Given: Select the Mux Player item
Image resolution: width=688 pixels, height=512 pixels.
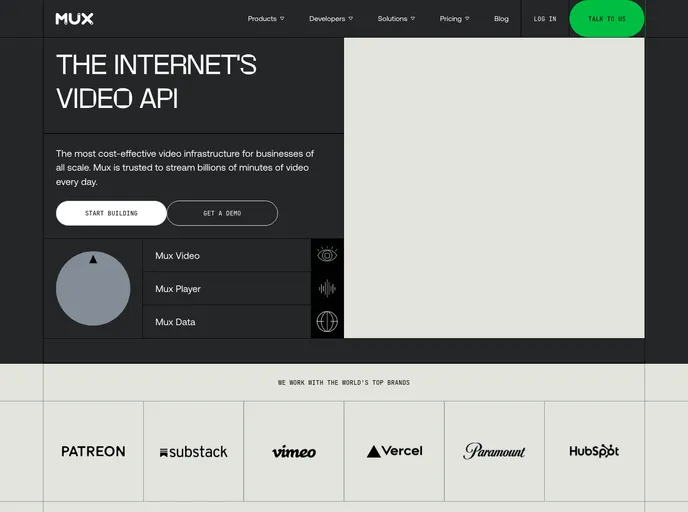Looking at the screenshot, I should click(x=227, y=289).
